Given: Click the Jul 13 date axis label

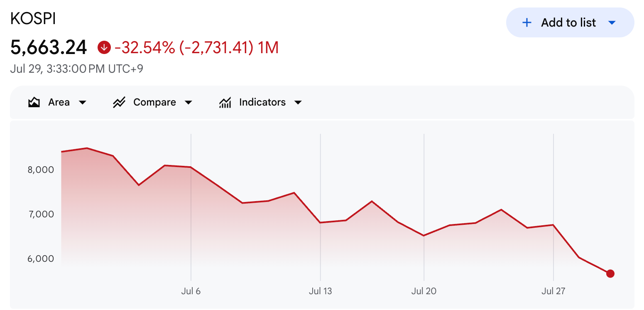Looking at the screenshot, I should click(x=321, y=291).
